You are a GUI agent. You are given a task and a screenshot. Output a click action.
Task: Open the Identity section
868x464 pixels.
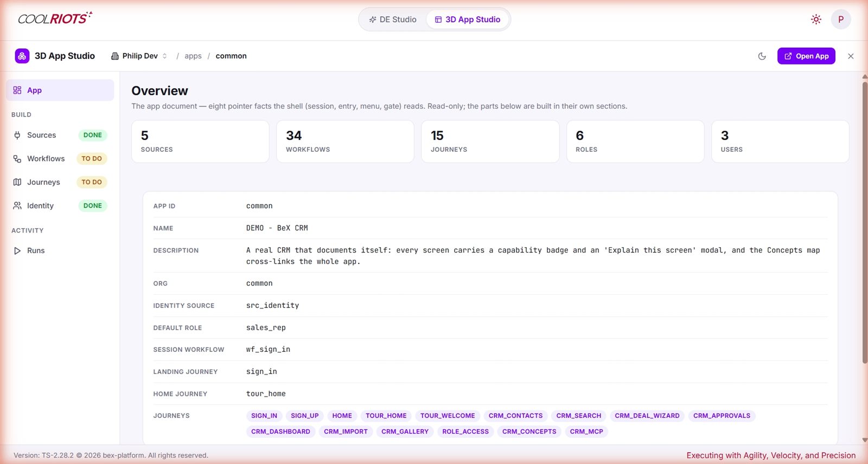[x=60, y=205]
